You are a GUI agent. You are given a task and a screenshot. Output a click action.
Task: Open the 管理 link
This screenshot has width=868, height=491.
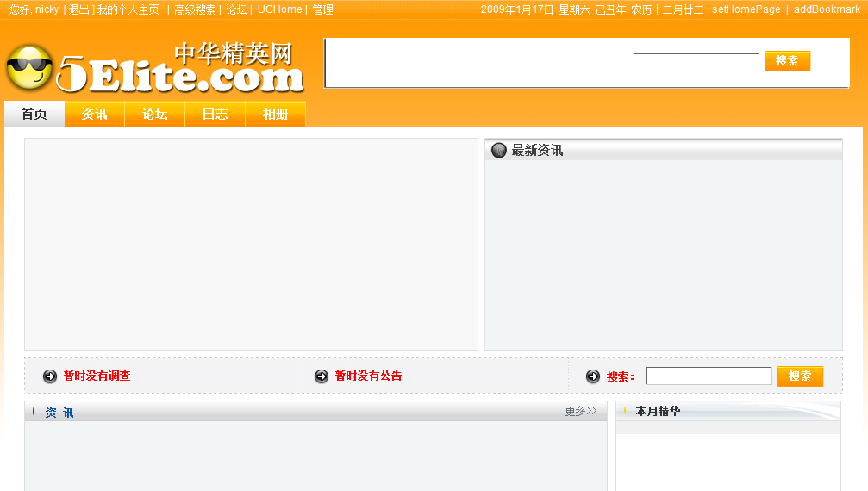(322, 9)
